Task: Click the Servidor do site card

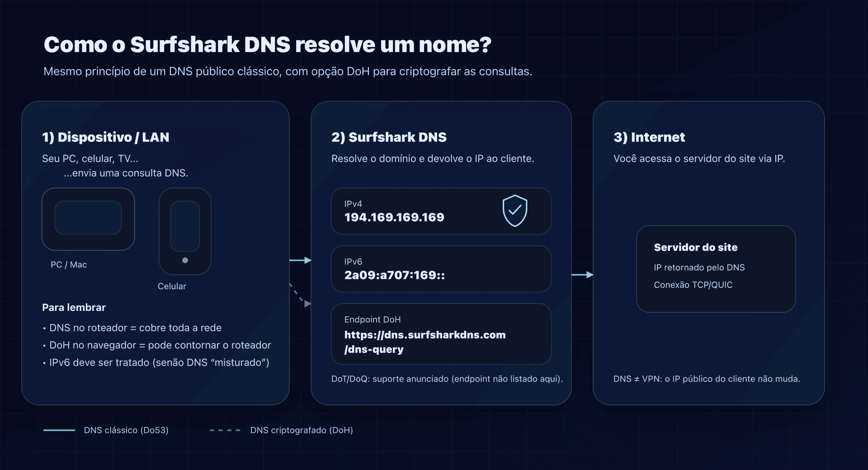Action: (716, 269)
